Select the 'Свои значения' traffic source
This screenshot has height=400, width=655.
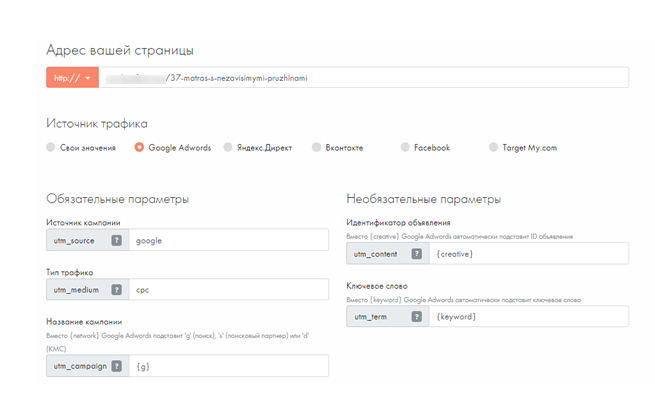(51, 147)
